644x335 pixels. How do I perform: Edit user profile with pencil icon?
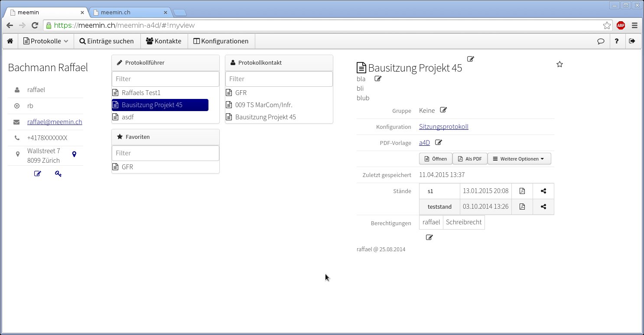tap(38, 174)
